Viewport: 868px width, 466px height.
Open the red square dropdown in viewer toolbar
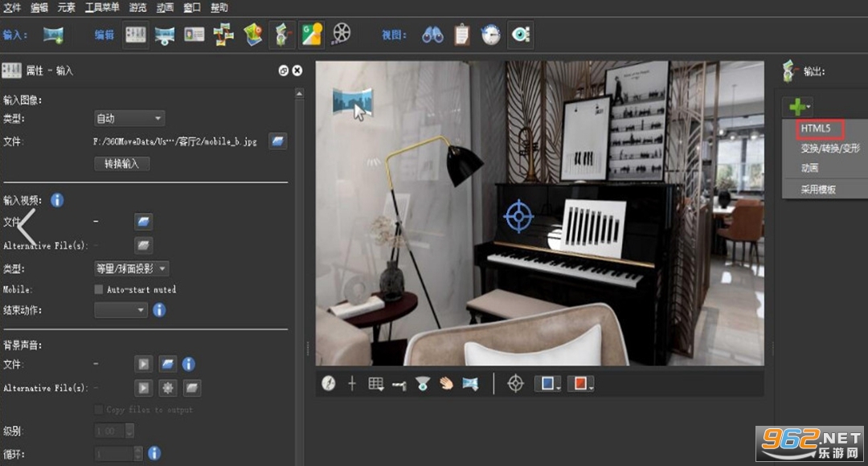pos(581,383)
